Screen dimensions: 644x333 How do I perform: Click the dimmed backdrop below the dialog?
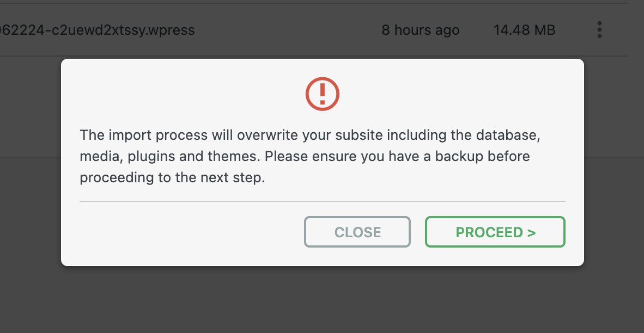[323, 299]
